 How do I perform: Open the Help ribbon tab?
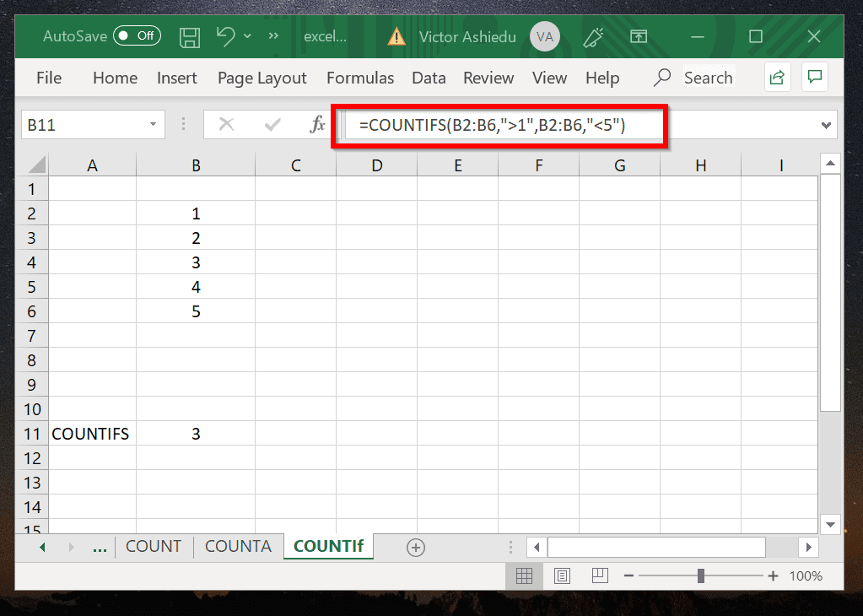(x=602, y=78)
